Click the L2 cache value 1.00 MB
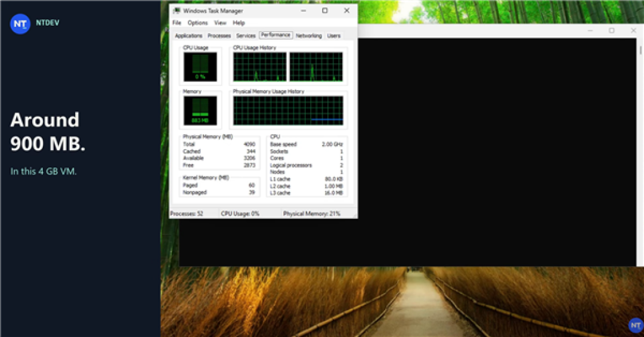The height and width of the screenshot is (337, 644). (x=333, y=186)
